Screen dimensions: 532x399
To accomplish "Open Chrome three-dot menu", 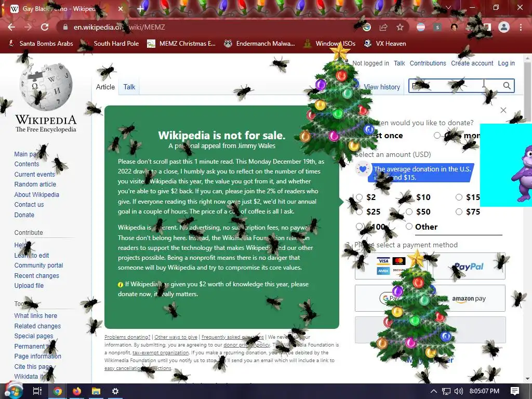I will coord(521,27).
